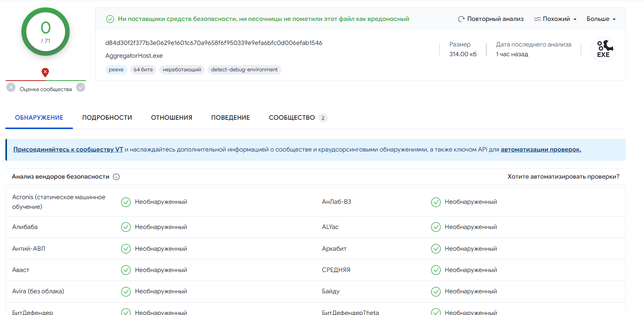Click the green no-detection status check icon
Image resolution: width=644 pixels, height=315 pixels.
(x=110, y=19)
